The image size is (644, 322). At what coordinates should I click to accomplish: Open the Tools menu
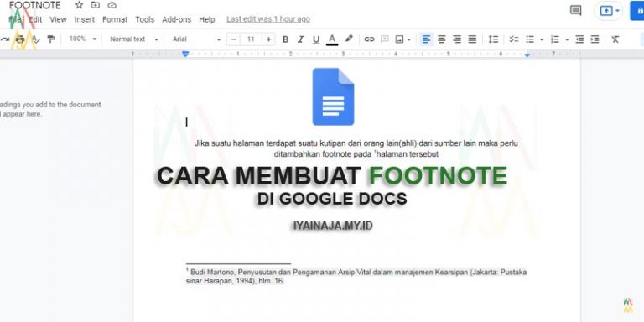click(144, 19)
